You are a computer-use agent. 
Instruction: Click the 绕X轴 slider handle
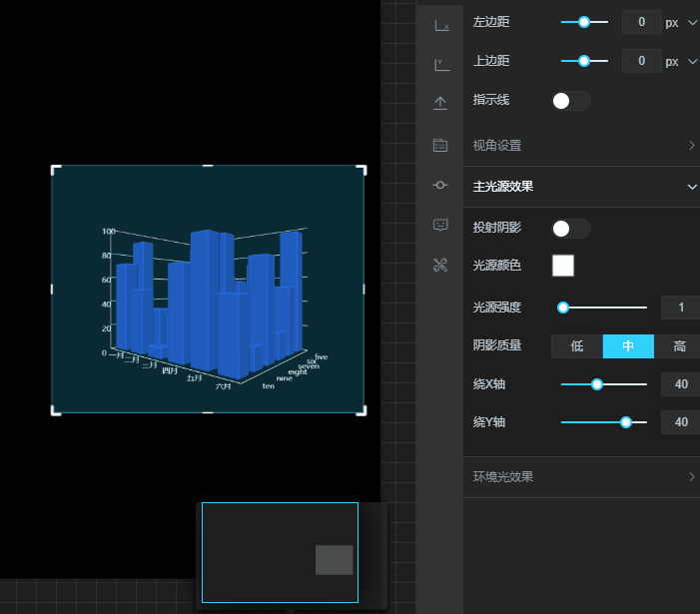(597, 384)
